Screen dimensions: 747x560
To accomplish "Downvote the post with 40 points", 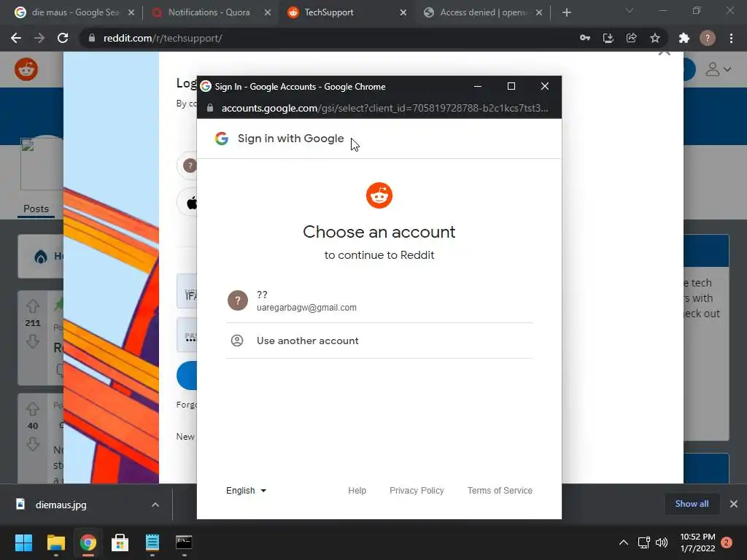I will tap(32, 444).
